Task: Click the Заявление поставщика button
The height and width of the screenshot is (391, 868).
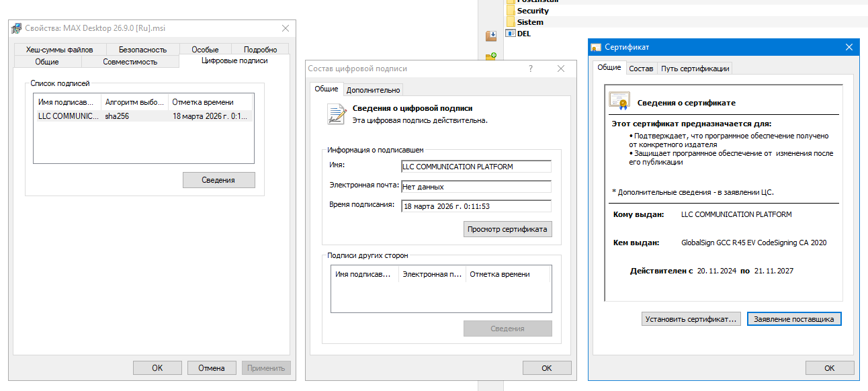Action: click(794, 319)
